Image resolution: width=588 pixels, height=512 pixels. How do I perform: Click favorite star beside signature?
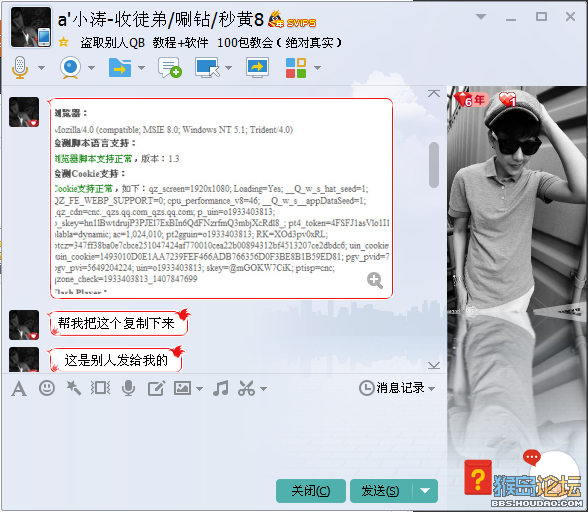(63, 42)
